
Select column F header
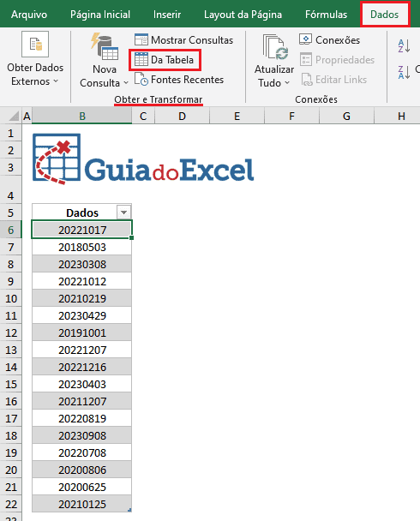(291, 116)
